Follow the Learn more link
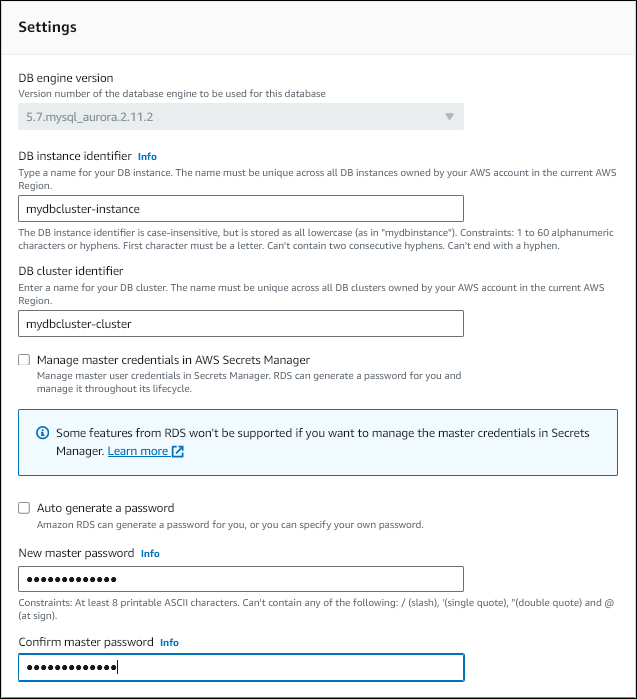 (x=138, y=452)
